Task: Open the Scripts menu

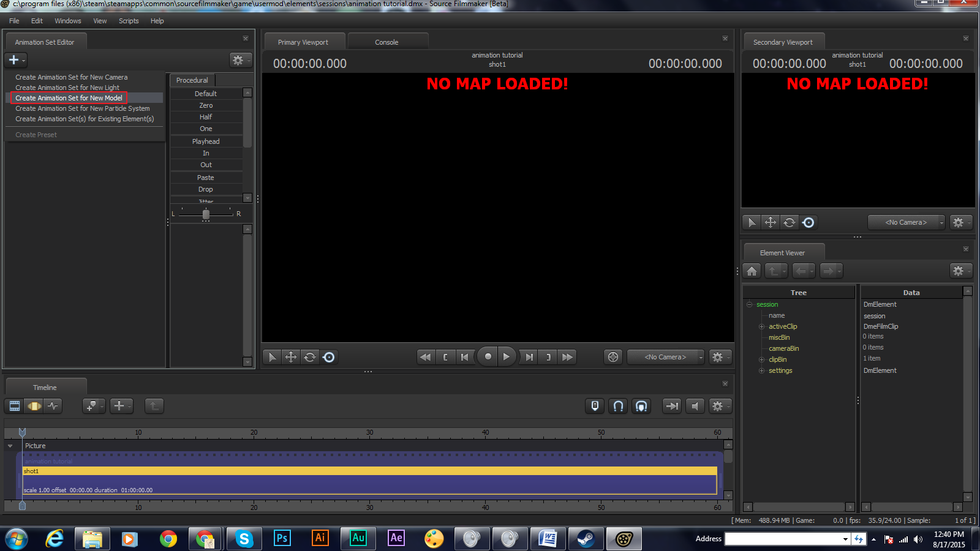Action: point(129,21)
